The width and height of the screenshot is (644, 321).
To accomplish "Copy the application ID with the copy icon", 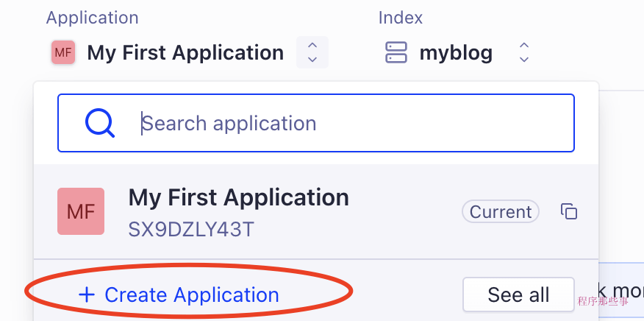I will 569,212.
